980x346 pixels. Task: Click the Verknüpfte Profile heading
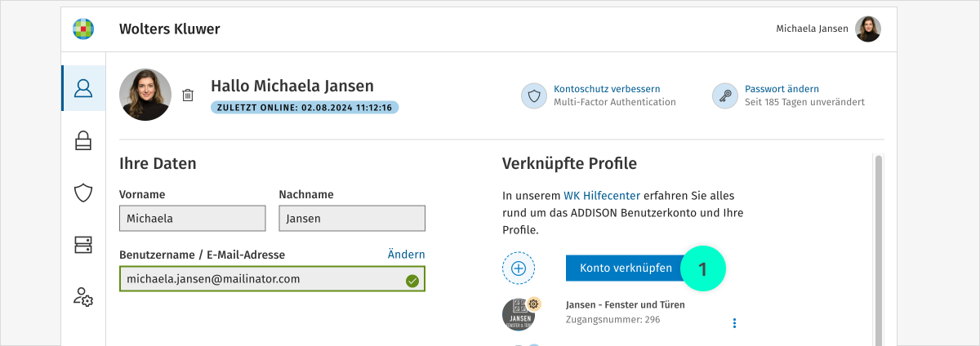(x=569, y=164)
